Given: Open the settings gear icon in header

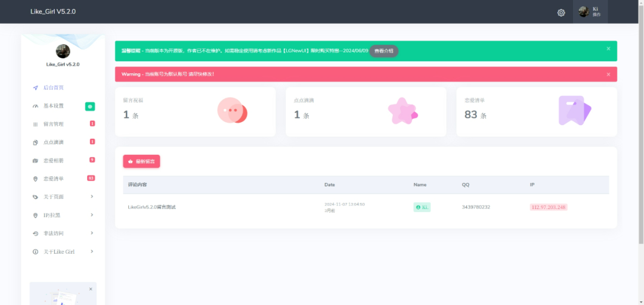Looking at the screenshot, I should 561,13.
